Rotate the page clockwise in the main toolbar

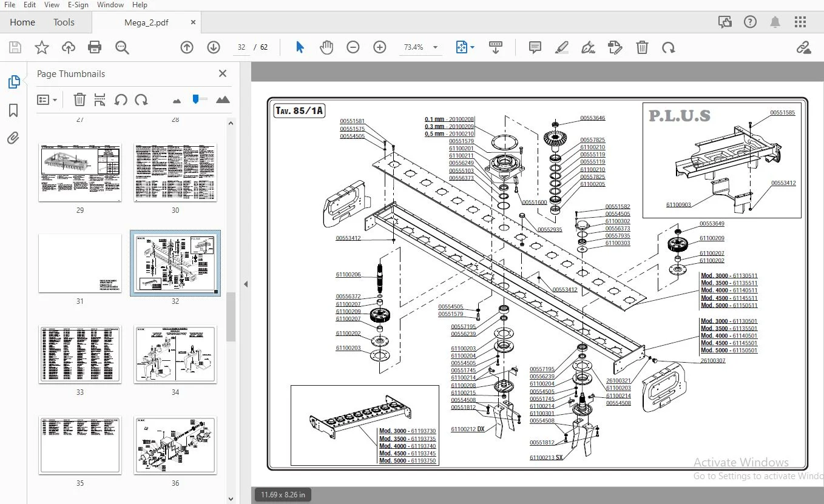pos(668,47)
